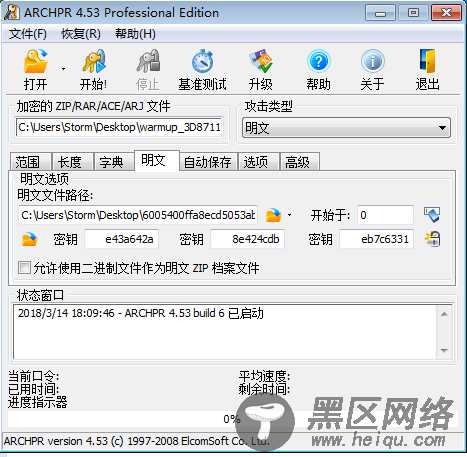Click the icon right of 开始于 field
The width and height of the screenshot is (467, 457).
432,215
